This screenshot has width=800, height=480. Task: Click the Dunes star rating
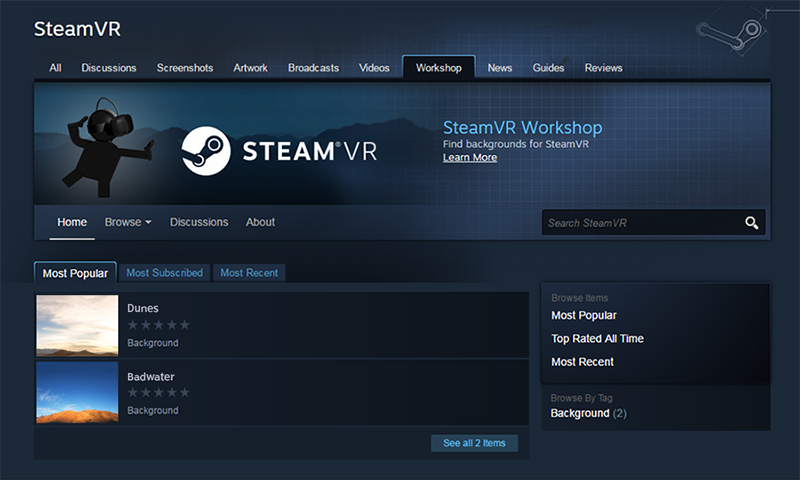point(158,325)
